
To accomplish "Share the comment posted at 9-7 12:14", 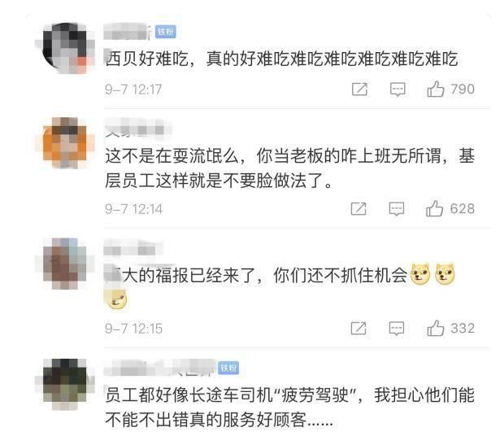I will (x=358, y=209).
